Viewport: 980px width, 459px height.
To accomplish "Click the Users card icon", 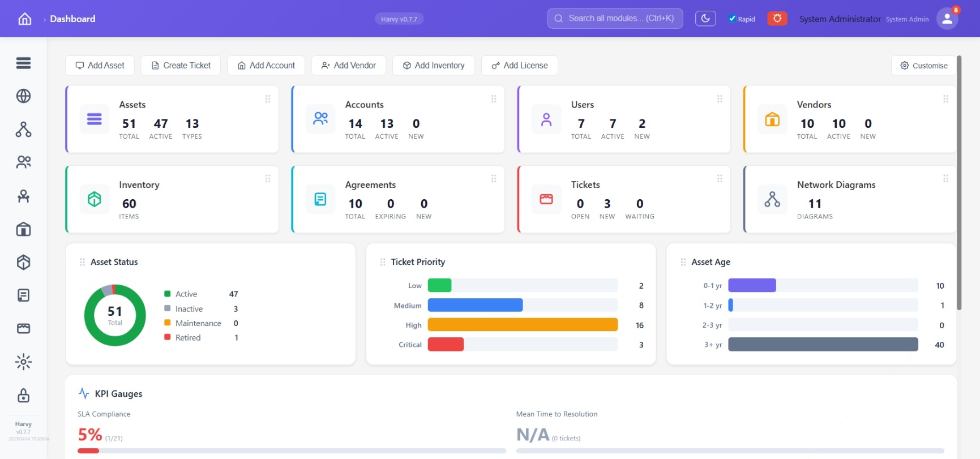I will pyautogui.click(x=546, y=119).
